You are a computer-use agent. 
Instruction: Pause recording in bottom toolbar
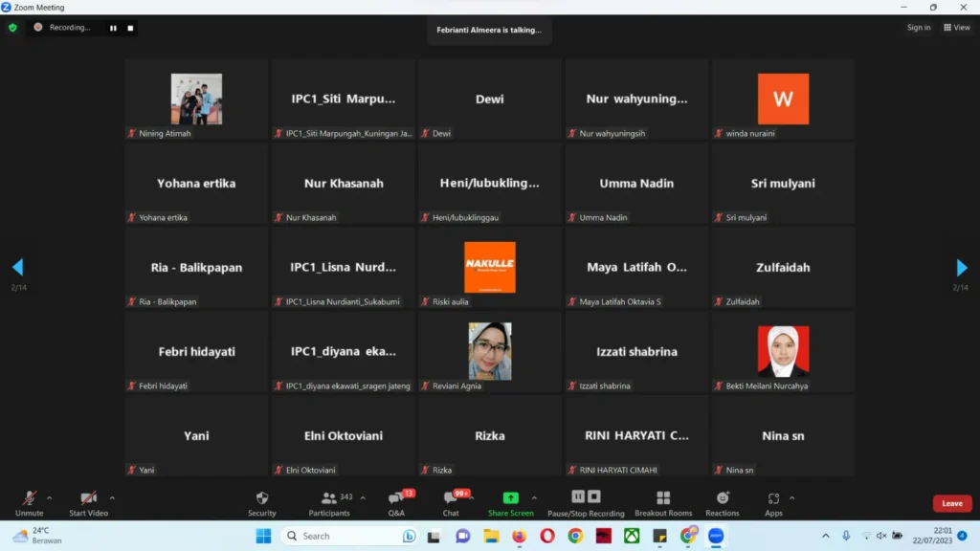point(578,496)
